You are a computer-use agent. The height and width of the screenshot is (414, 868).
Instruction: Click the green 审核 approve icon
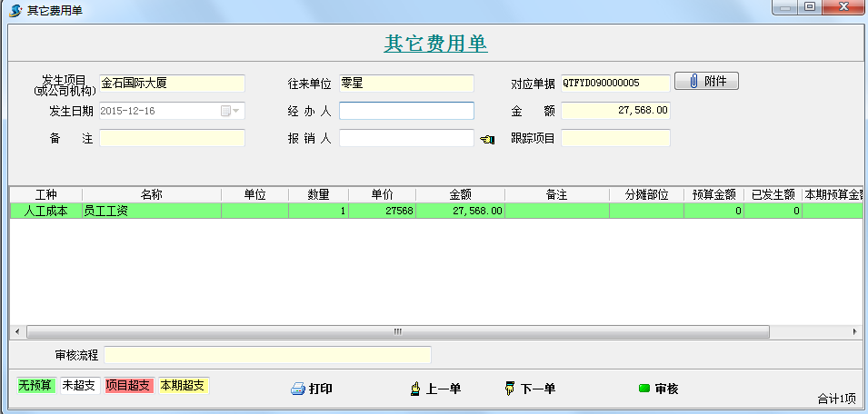pyautogui.click(x=644, y=389)
